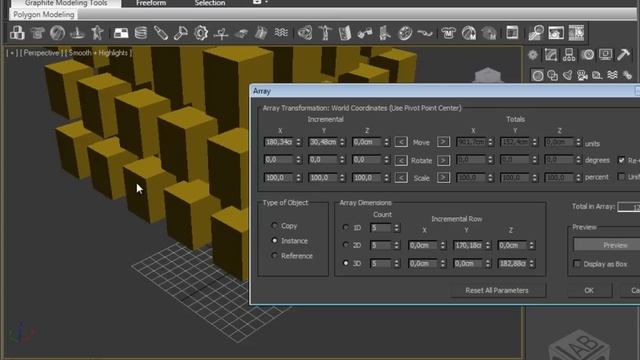
Task: Select the Space Warps create category
Action: tap(612, 75)
